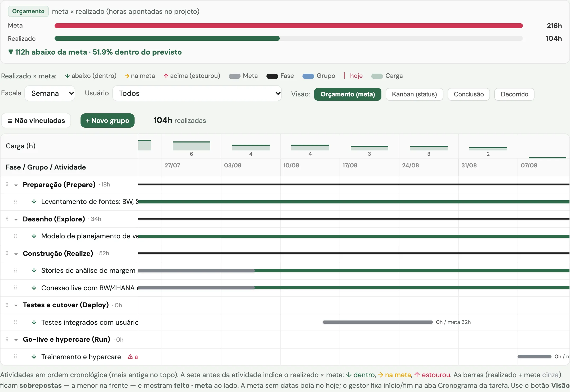Click drag handle of Modelo de planejamento row
Viewport: 570px width, 392px height.
point(15,236)
